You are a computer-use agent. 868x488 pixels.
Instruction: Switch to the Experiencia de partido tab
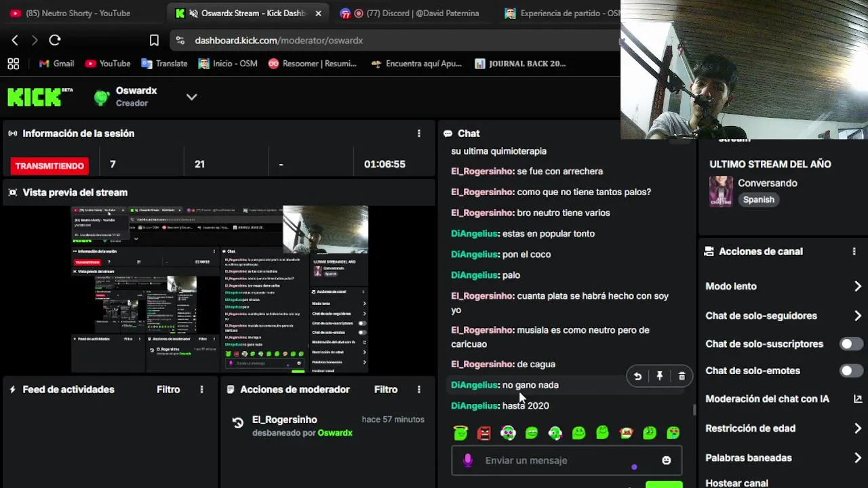point(563,13)
